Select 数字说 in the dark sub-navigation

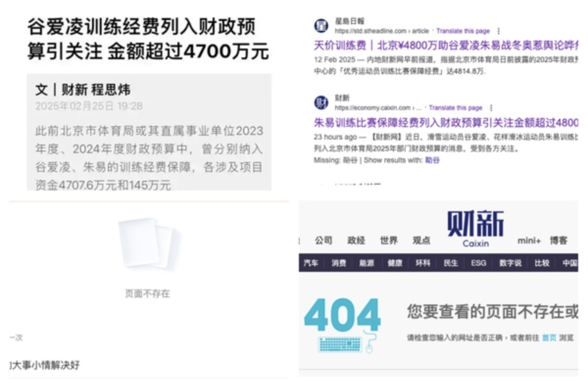click(x=511, y=263)
